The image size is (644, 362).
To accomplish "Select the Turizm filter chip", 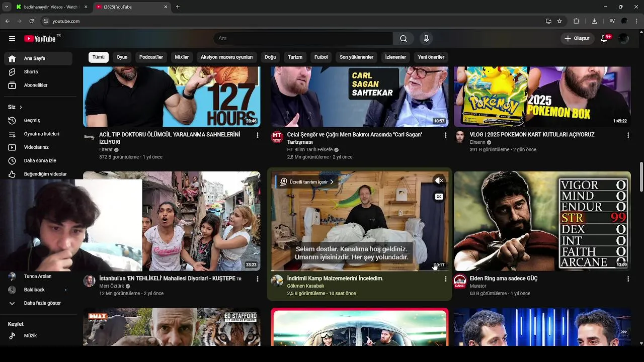I will click(295, 57).
